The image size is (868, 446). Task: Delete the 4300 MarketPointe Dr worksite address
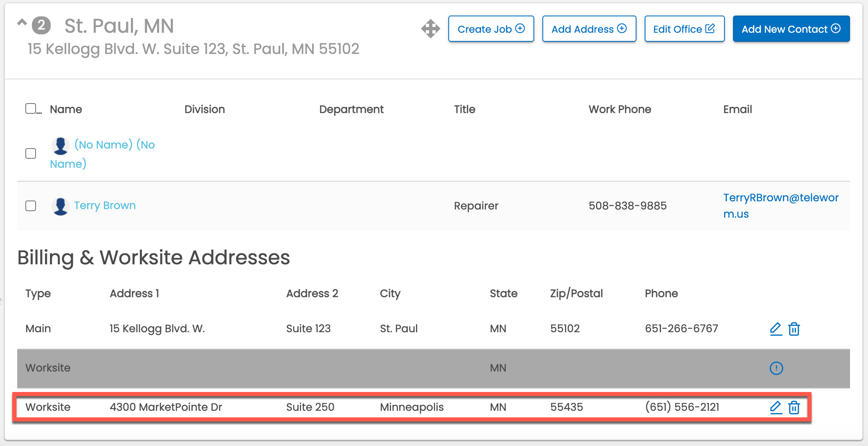pyautogui.click(x=794, y=407)
